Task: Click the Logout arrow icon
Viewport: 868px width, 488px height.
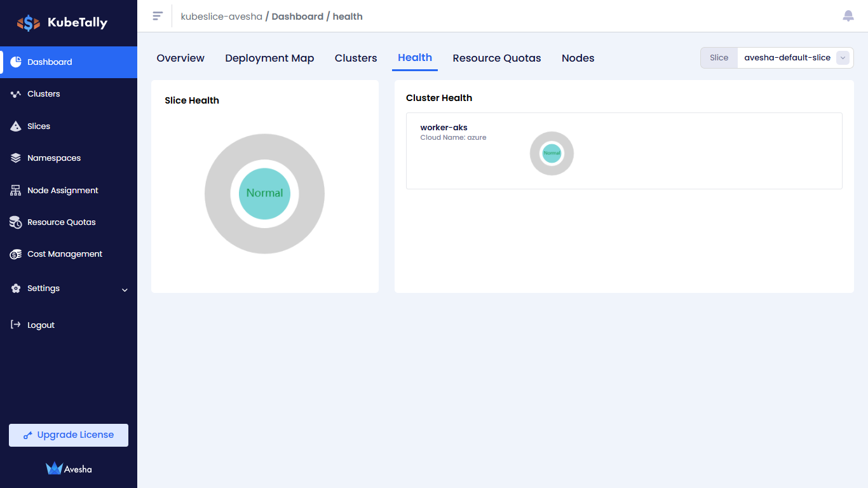Action: [x=16, y=325]
